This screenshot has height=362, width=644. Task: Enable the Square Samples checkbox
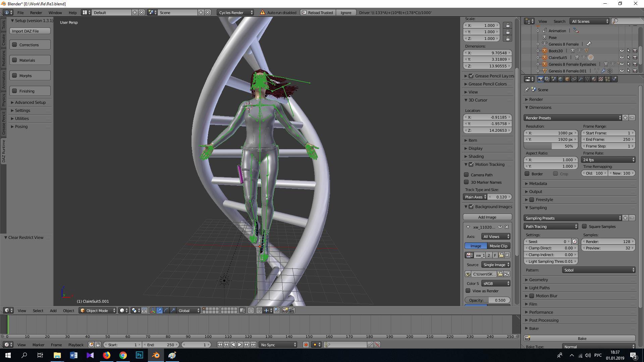[584, 226]
